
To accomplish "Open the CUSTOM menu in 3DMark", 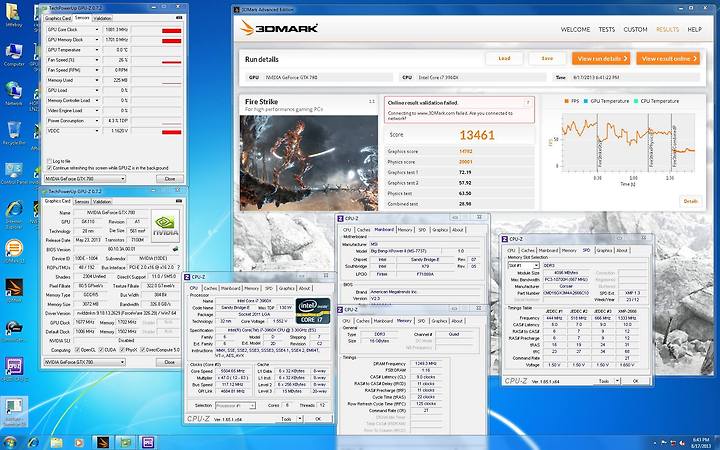I will [635, 29].
